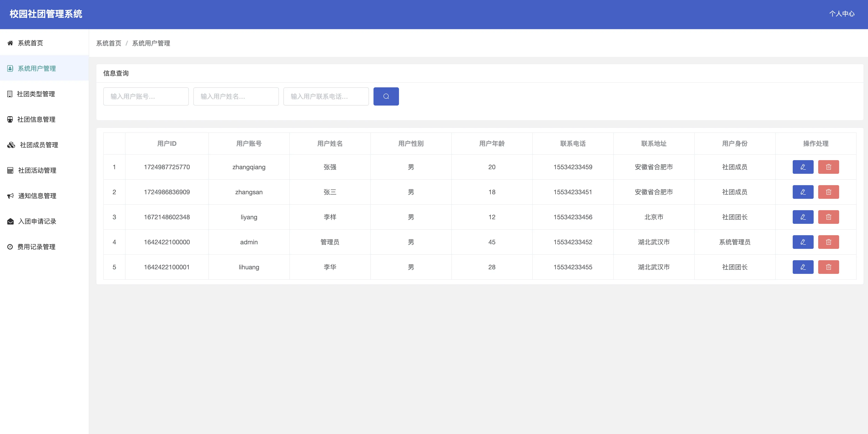Open 社团类型管理 in sidebar

click(36, 94)
